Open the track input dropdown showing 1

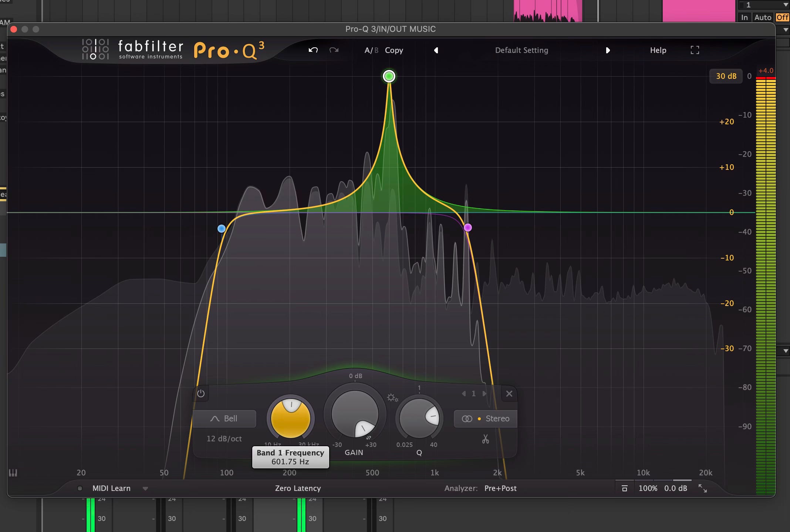click(x=764, y=5)
